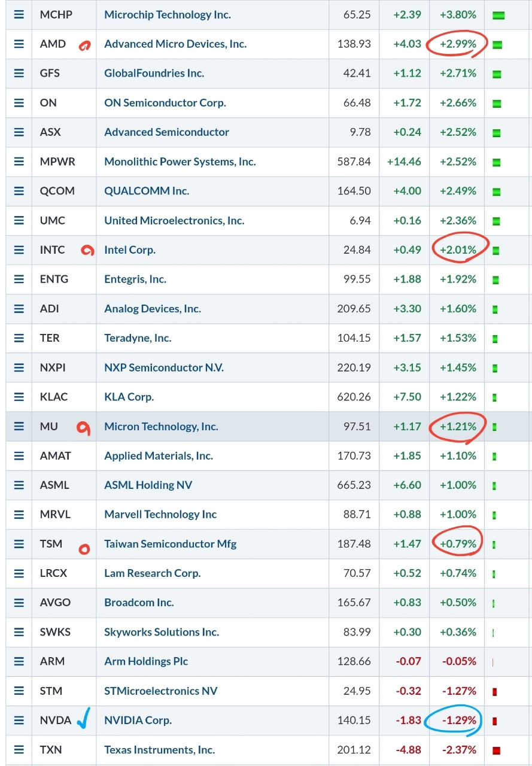Open the row menu icon for AMAT
The width and height of the screenshot is (532, 766).
[x=19, y=455]
